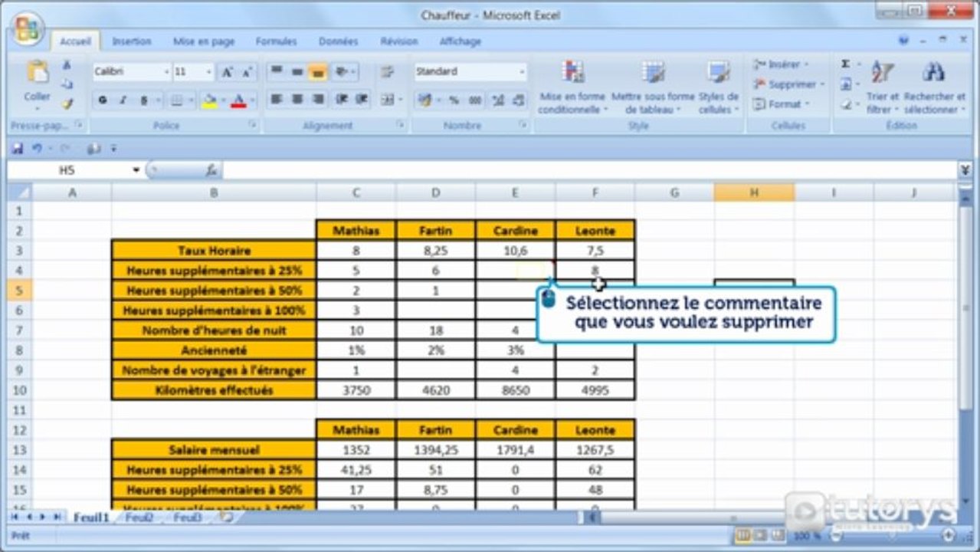
Task: Click the Clear eraser icon in Édition
Action: tap(845, 104)
